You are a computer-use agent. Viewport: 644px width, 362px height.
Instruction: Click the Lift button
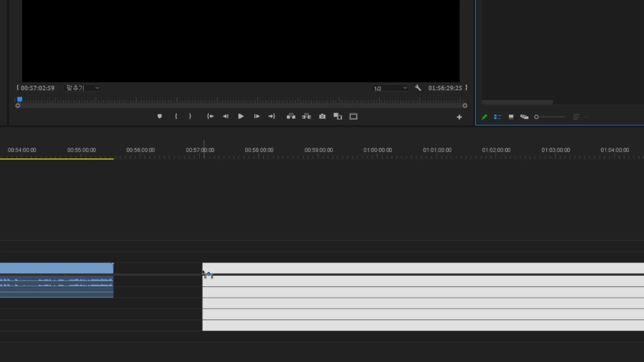(291, 116)
